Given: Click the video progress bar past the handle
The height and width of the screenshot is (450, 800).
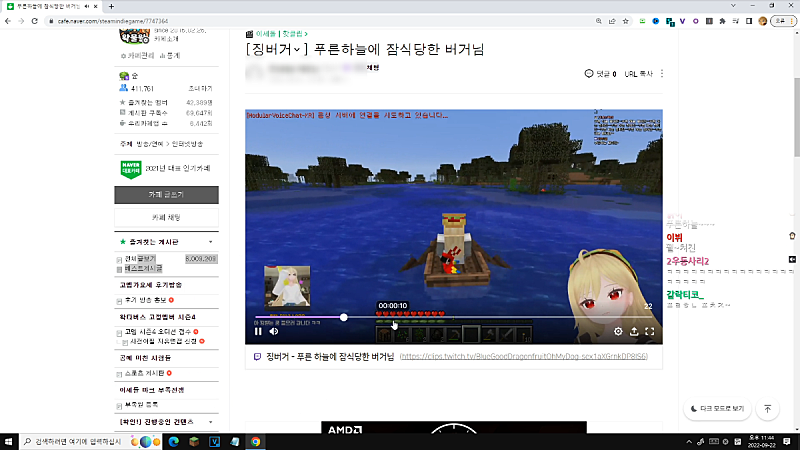Looking at the screenshot, I should pyautogui.click(x=500, y=317).
